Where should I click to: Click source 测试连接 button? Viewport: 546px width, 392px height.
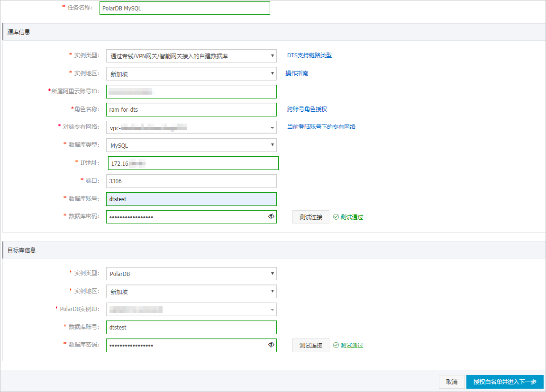[x=310, y=217]
